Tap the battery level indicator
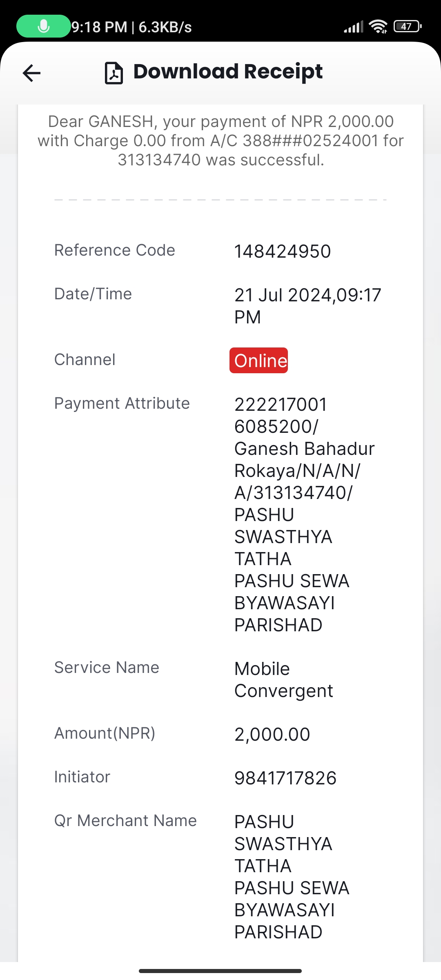Viewport: 441px width, 980px height. pyautogui.click(x=407, y=27)
